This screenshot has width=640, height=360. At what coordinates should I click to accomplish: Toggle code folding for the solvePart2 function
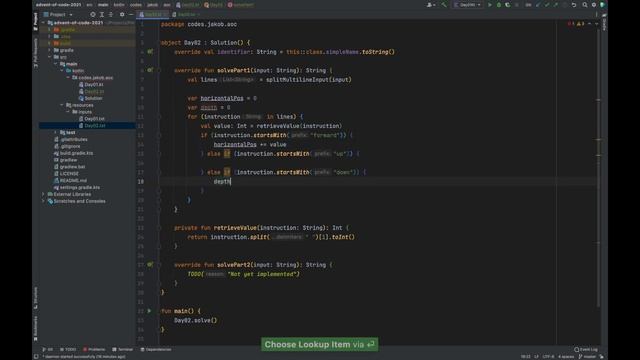click(x=160, y=265)
